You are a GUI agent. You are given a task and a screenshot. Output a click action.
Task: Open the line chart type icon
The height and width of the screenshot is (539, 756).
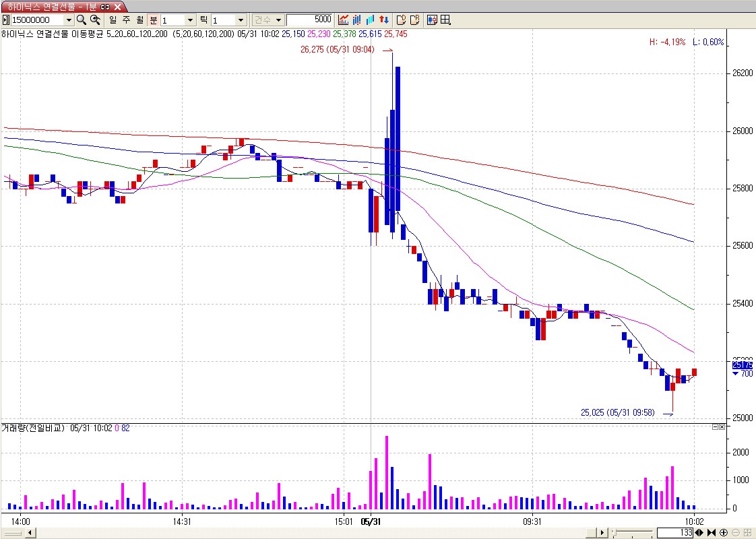tap(344, 20)
